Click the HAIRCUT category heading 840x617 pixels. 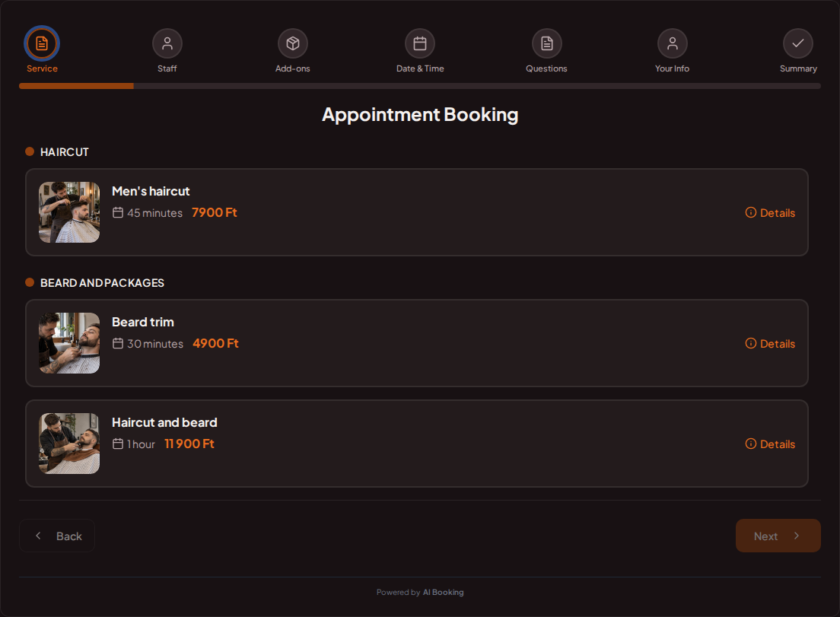point(64,152)
